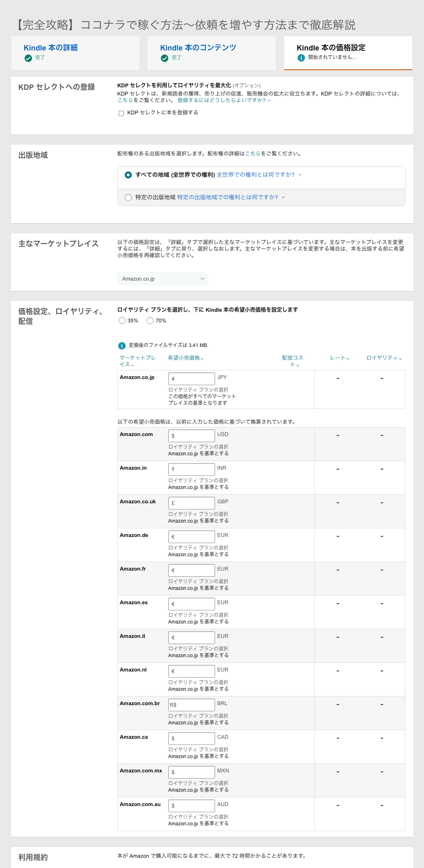Click the Amazon.co.uk marketplace label
424x868 pixels.
click(x=138, y=502)
